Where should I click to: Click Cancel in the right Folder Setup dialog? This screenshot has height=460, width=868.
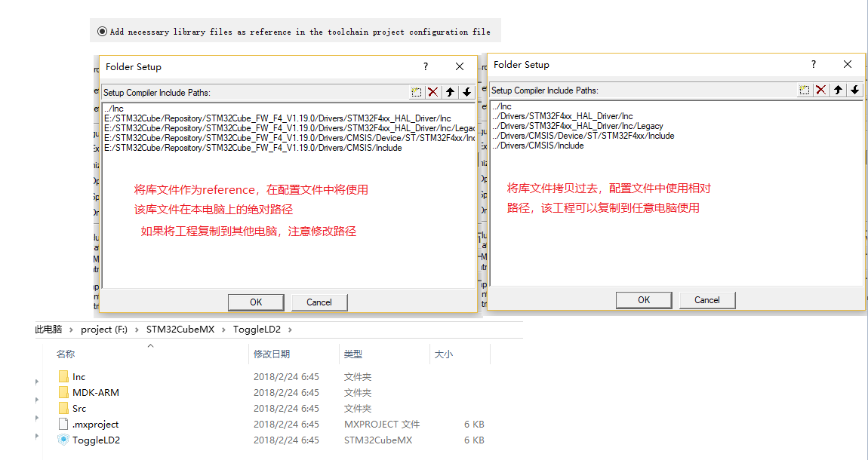[707, 300]
